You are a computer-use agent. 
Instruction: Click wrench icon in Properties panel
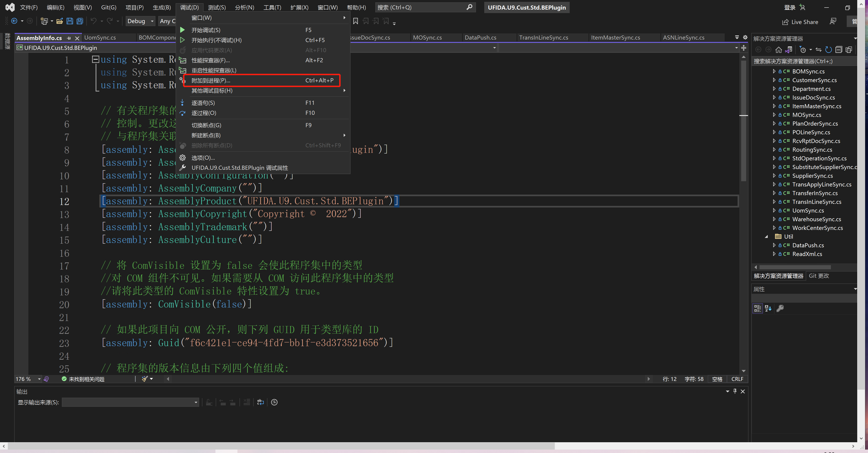click(780, 308)
